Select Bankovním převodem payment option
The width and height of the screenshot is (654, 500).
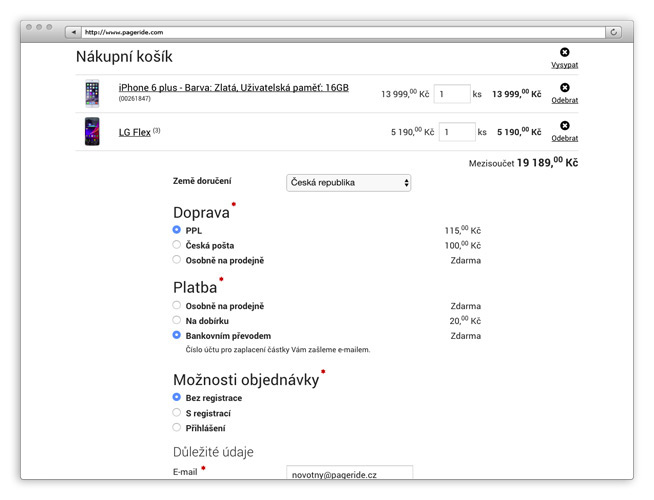click(x=177, y=336)
